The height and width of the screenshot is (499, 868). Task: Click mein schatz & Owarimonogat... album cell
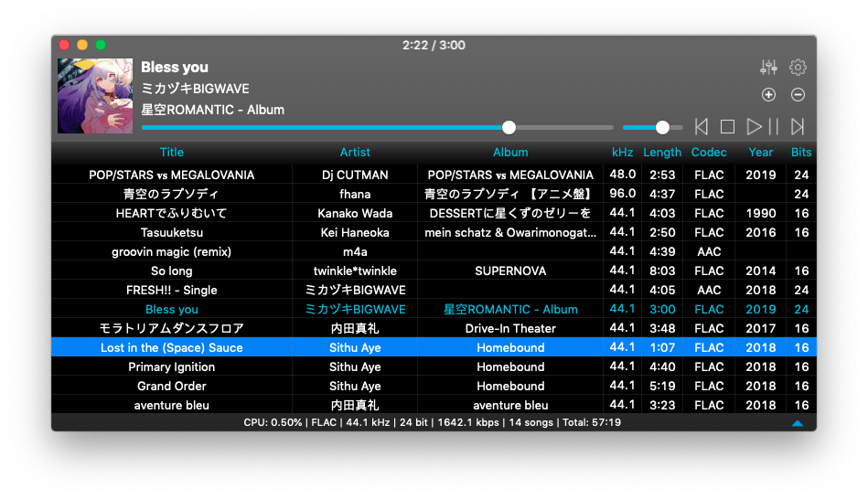510,232
